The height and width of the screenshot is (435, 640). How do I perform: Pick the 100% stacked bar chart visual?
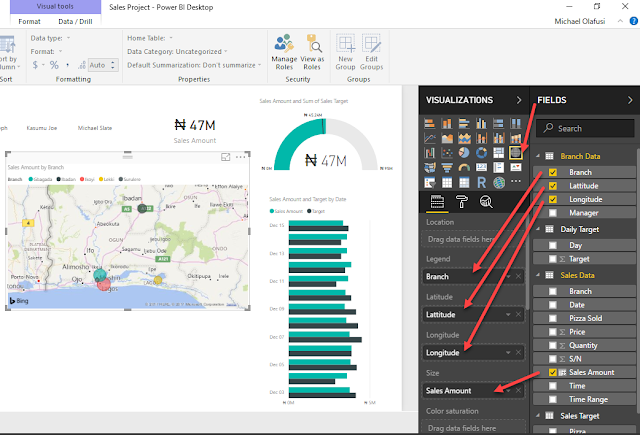tap(498, 123)
